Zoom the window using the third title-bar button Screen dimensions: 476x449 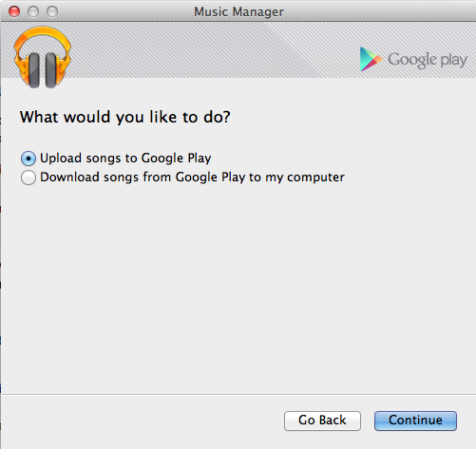coord(52,11)
